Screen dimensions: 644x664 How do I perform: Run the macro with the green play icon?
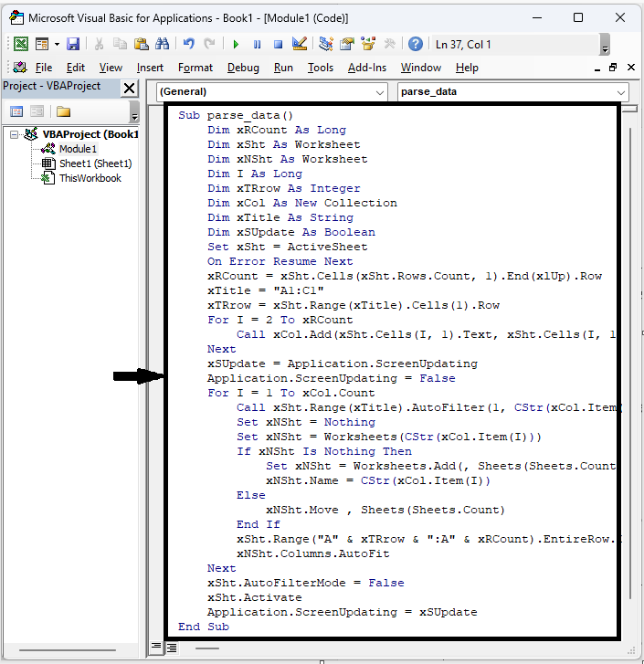236,44
